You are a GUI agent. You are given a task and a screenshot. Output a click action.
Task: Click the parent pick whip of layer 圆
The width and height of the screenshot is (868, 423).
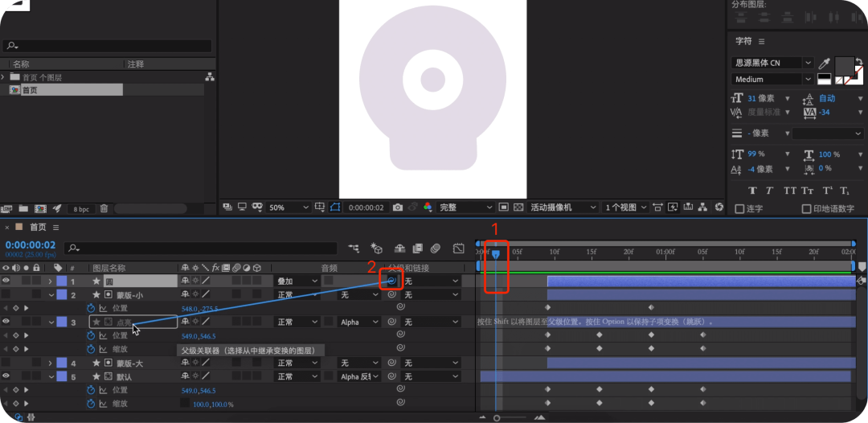click(391, 281)
